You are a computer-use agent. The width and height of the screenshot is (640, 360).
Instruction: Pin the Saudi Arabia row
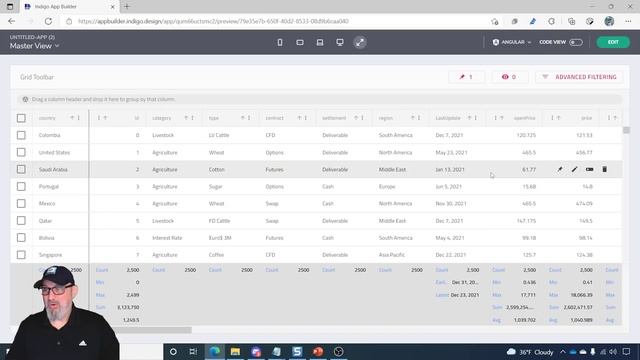pyautogui.click(x=560, y=169)
